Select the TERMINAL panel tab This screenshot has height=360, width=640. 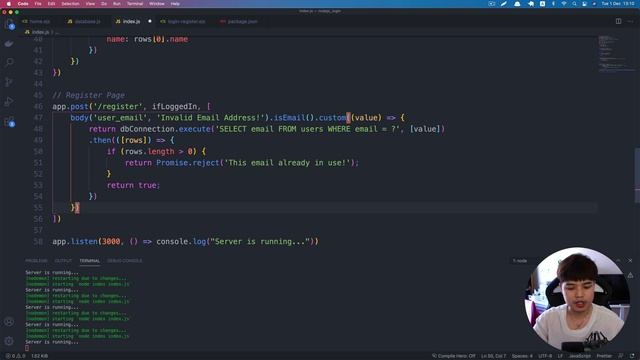pyautogui.click(x=89, y=260)
